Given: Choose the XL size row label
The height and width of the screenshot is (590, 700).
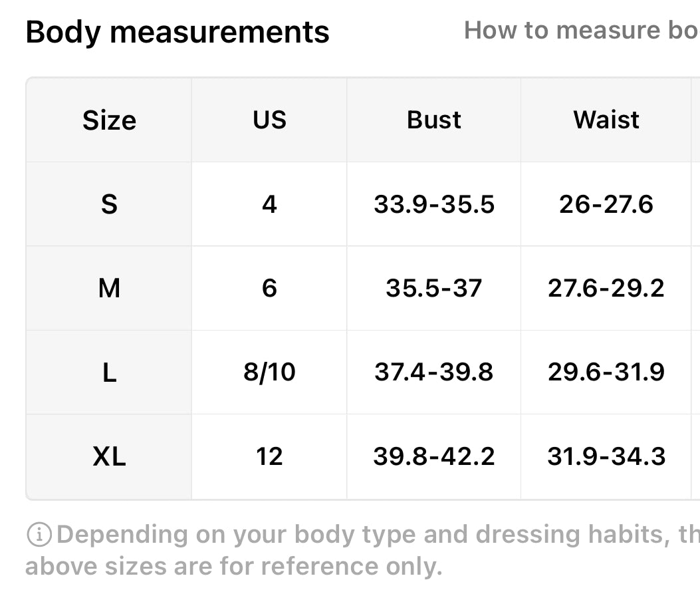Looking at the screenshot, I should (x=110, y=456).
